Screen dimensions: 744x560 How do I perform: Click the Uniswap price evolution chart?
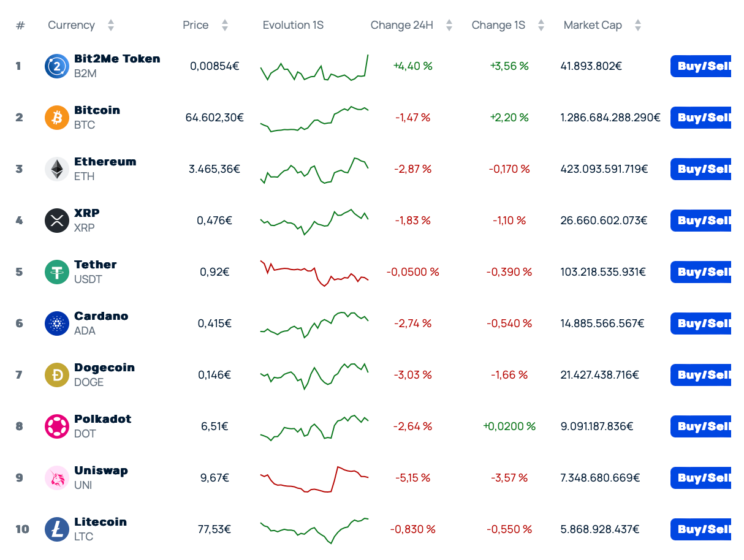pyautogui.click(x=314, y=478)
